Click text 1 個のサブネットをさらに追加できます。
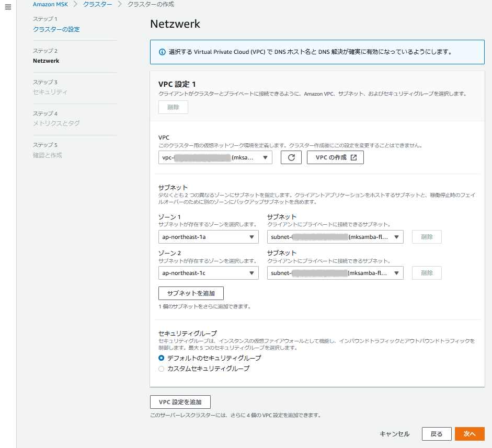The height and width of the screenshot is (448, 492). pyautogui.click(x=204, y=306)
